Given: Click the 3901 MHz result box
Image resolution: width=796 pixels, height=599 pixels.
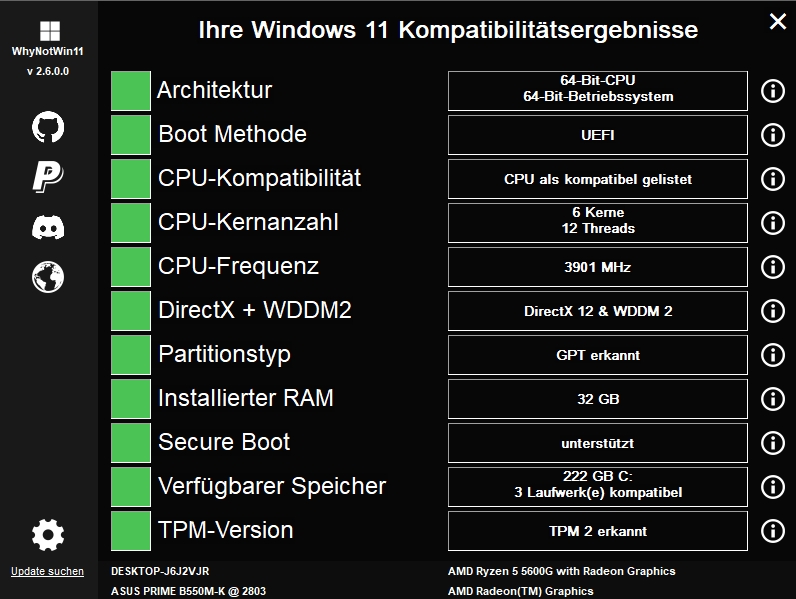Looking at the screenshot, I should coord(597,267).
